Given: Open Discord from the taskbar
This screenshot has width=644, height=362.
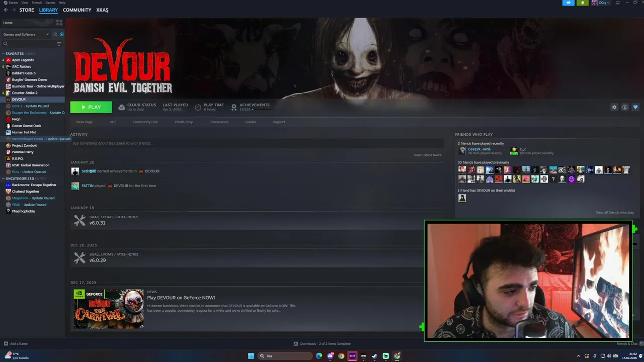Looking at the screenshot, I should (x=330, y=356).
